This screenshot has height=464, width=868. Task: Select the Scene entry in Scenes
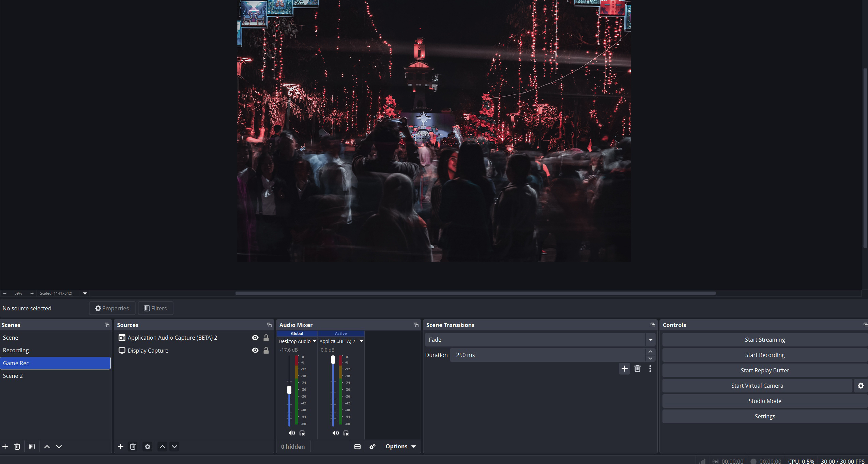(55, 338)
